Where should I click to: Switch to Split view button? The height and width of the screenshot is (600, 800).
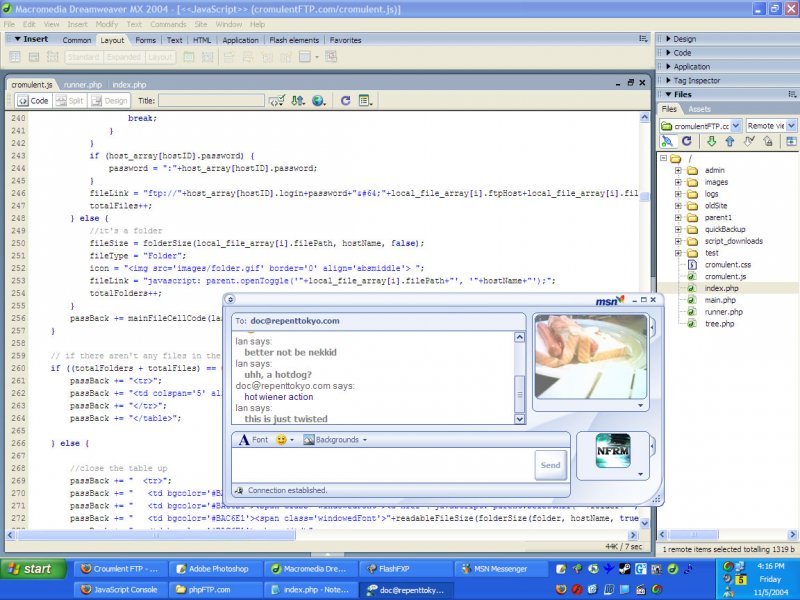pos(69,101)
